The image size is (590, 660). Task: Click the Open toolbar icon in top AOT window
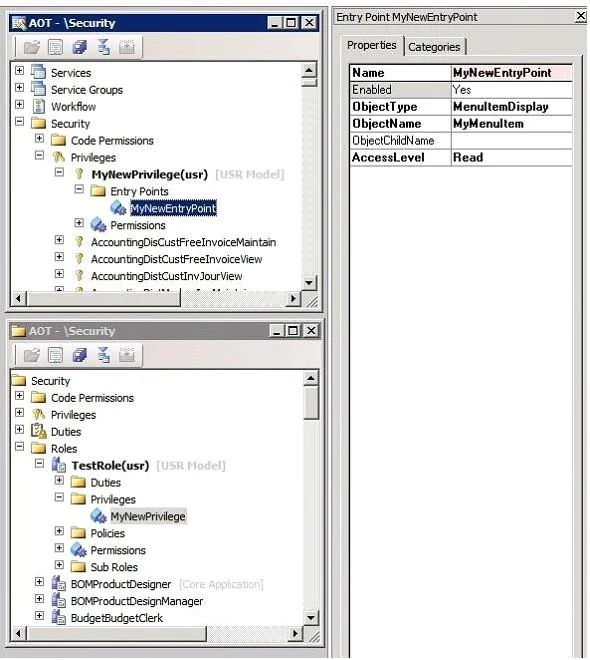point(32,47)
